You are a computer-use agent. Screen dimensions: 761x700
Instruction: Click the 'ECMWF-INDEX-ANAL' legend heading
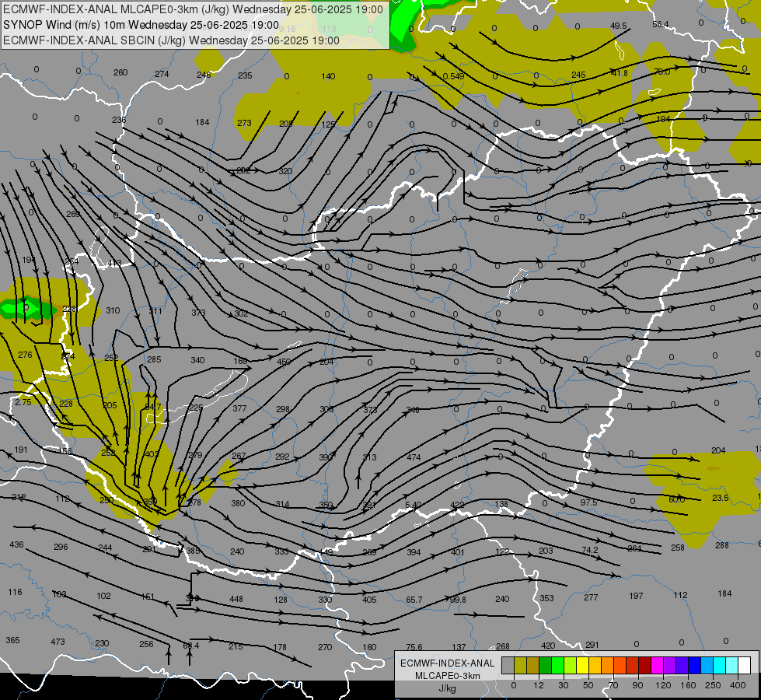[447, 663]
